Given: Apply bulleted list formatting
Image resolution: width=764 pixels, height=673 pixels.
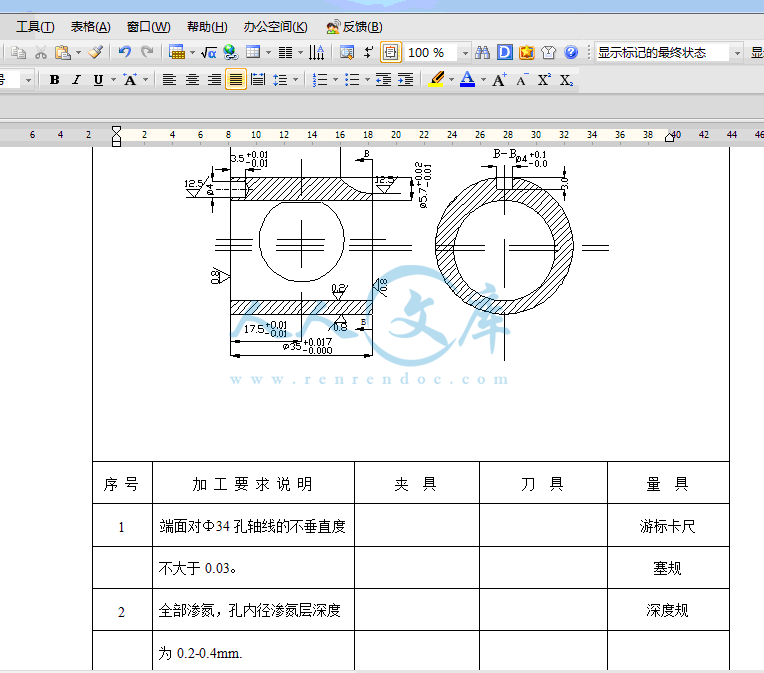Looking at the screenshot, I should pos(352,79).
